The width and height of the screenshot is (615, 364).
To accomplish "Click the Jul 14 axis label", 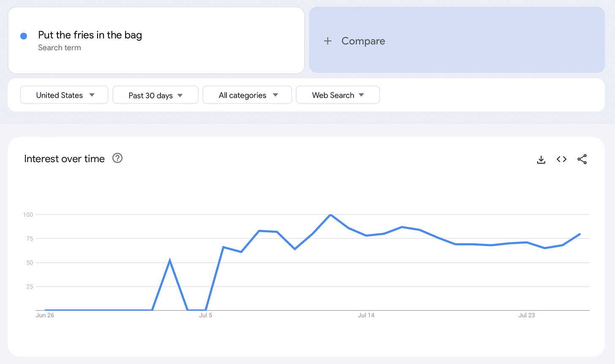I will point(366,315).
